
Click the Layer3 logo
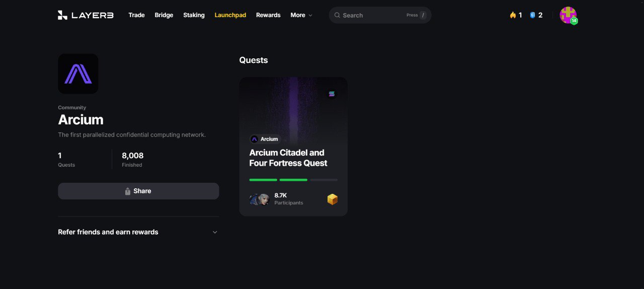pyautogui.click(x=86, y=15)
